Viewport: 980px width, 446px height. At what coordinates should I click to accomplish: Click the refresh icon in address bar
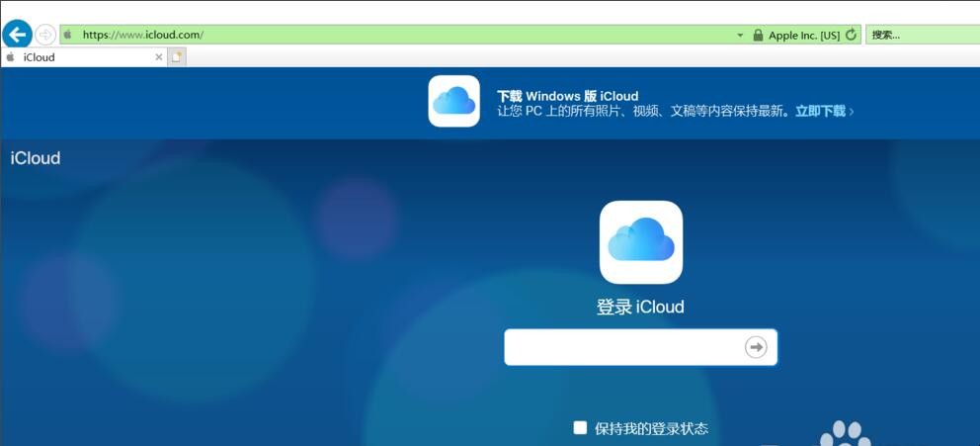[851, 35]
